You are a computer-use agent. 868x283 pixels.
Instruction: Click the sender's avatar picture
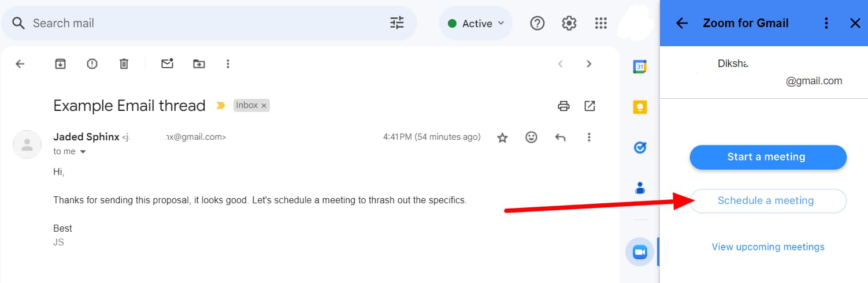click(x=27, y=144)
